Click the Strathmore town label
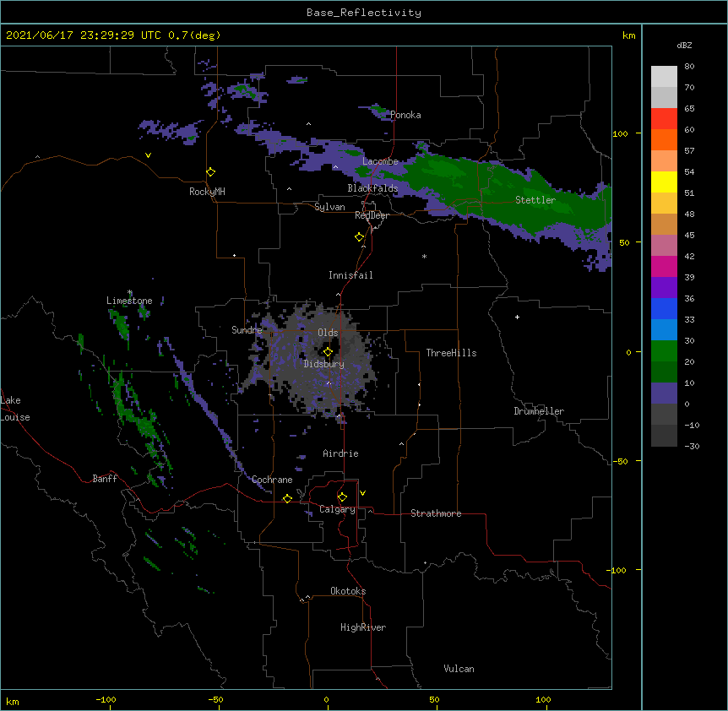The image size is (728, 711). (x=436, y=513)
